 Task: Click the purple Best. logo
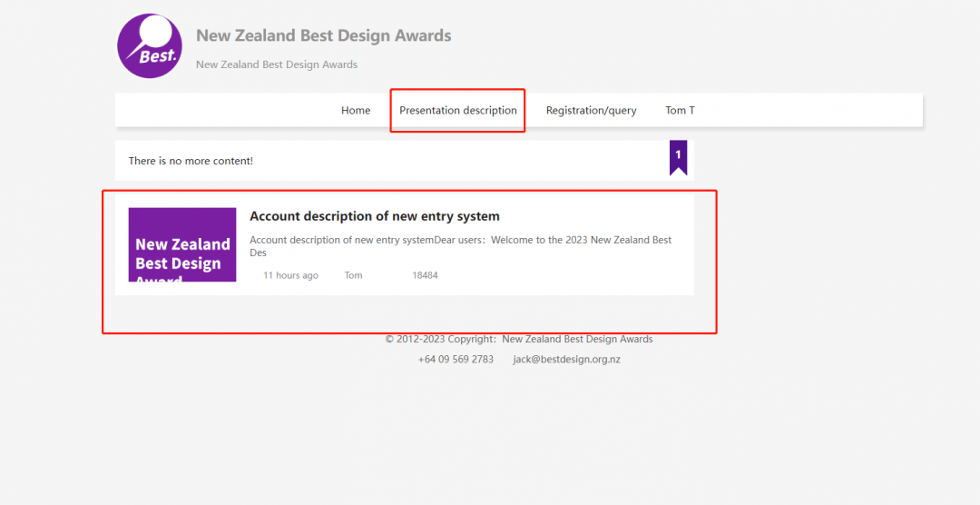point(150,45)
